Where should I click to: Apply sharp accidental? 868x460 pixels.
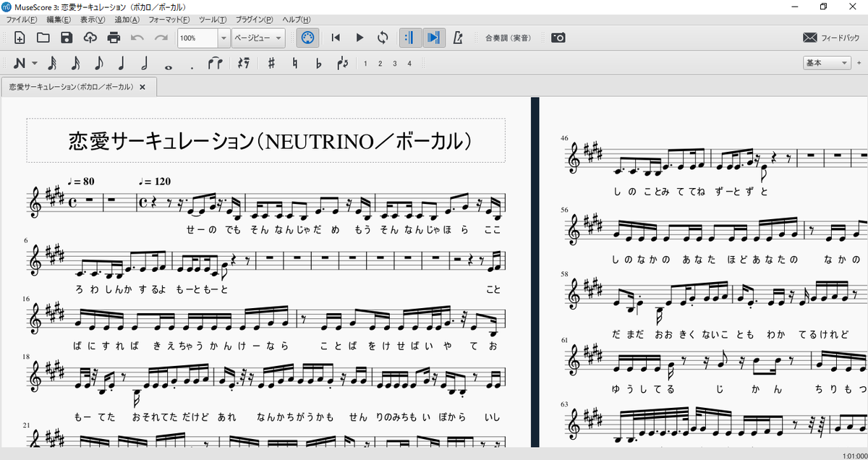click(x=272, y=64)
